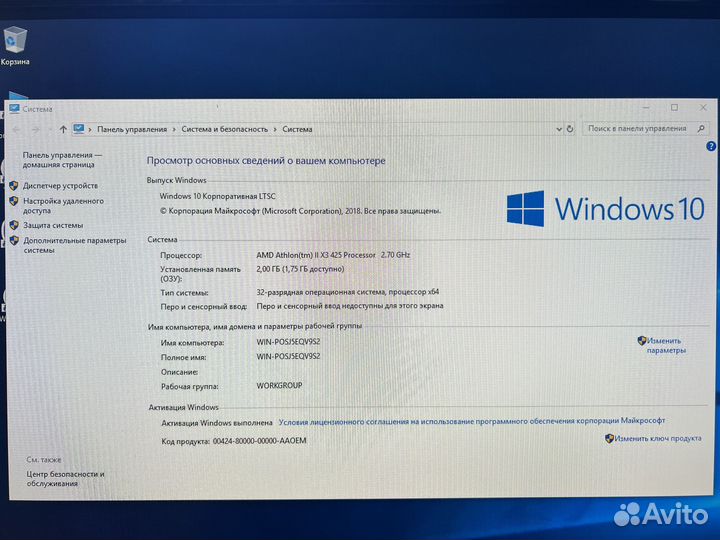720x540 pixels.
Task: Open Microsoft license terms link
Action: (472, 421)
